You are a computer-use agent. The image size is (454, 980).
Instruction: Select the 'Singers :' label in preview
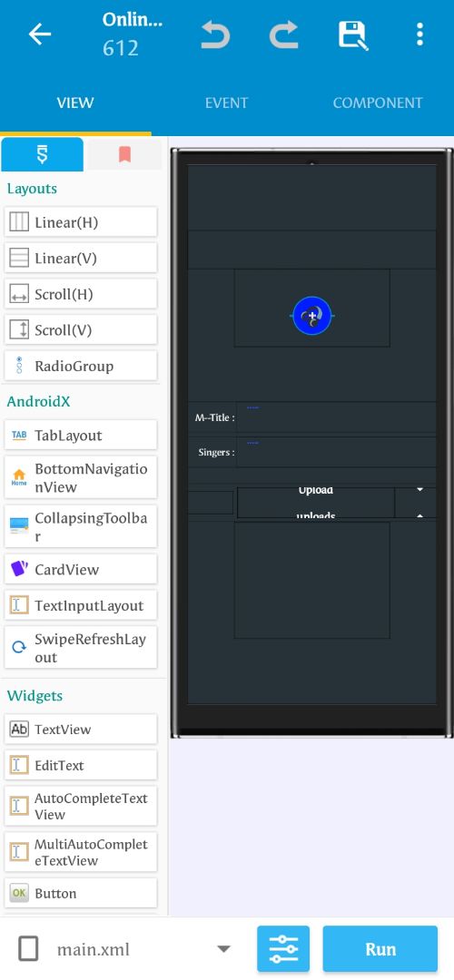click(216, 452)
